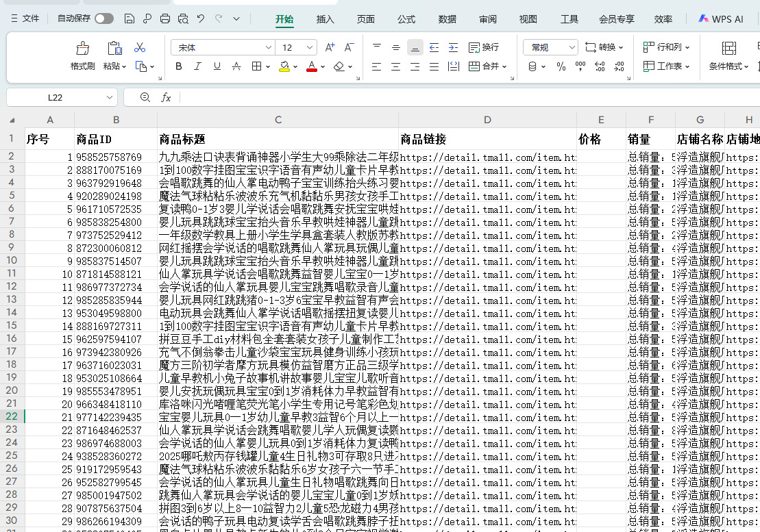Click the Print icon in quick toolbar
This screenshot has width=760, height=532.
click(164, 19)
